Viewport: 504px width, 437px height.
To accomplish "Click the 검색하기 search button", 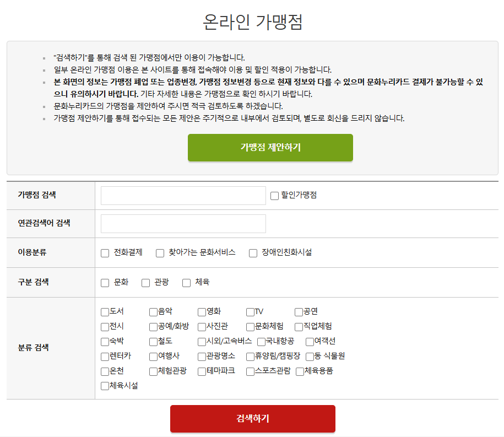I will [x=252, y=419].
